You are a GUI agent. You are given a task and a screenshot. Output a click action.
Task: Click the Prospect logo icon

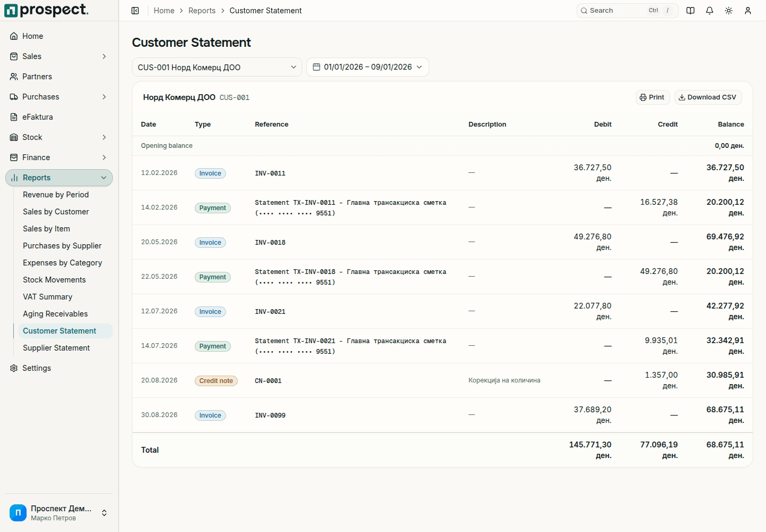11,11
